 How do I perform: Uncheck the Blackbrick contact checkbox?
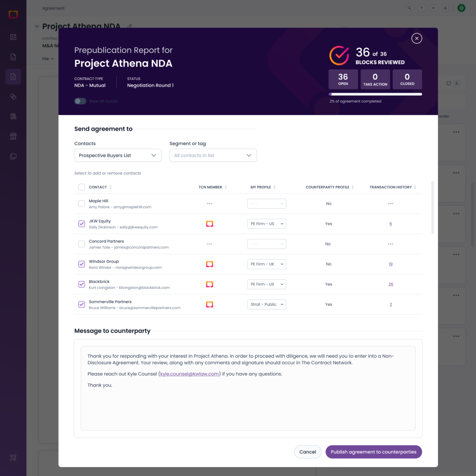[82, 284]
